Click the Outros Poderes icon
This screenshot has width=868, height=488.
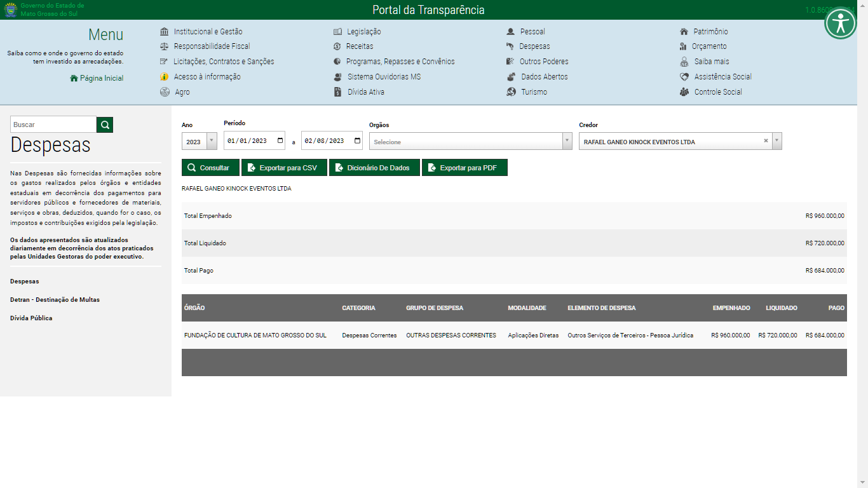[510, 62]
